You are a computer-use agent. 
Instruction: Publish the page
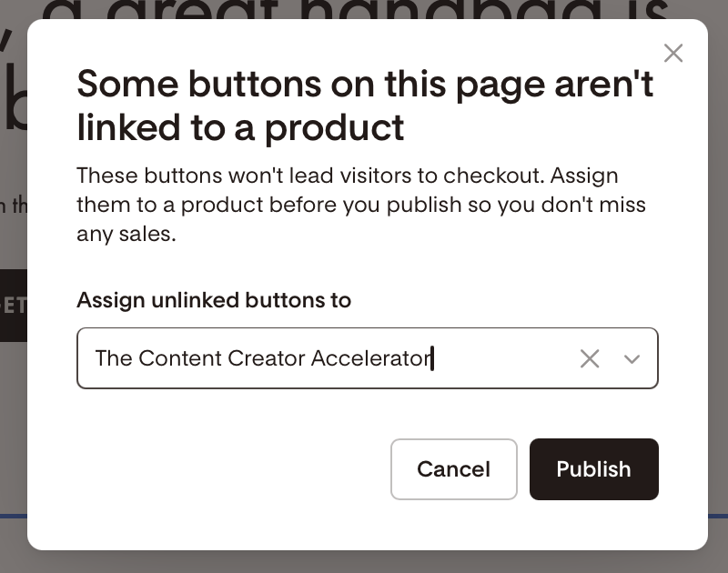point(594,469)
